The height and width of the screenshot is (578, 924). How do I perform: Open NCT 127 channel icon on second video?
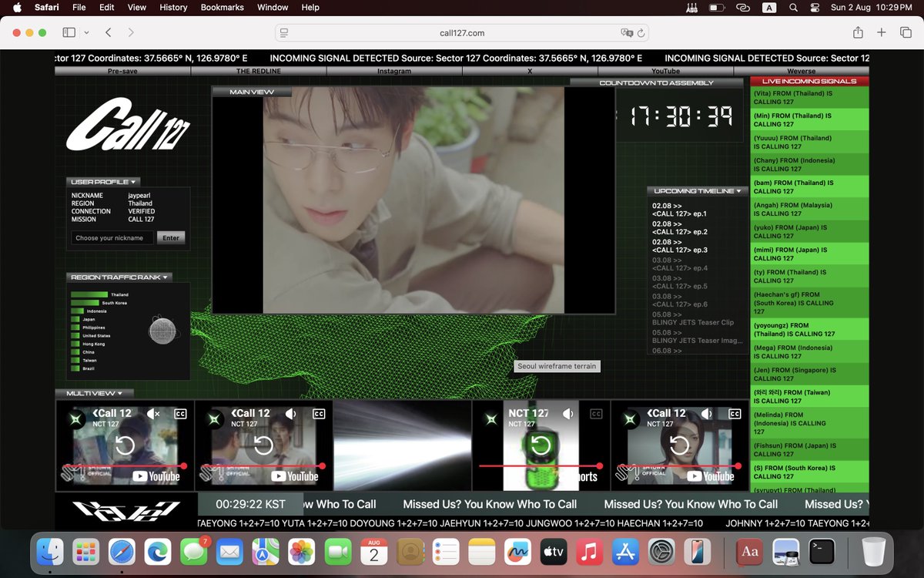pos(215,419)
